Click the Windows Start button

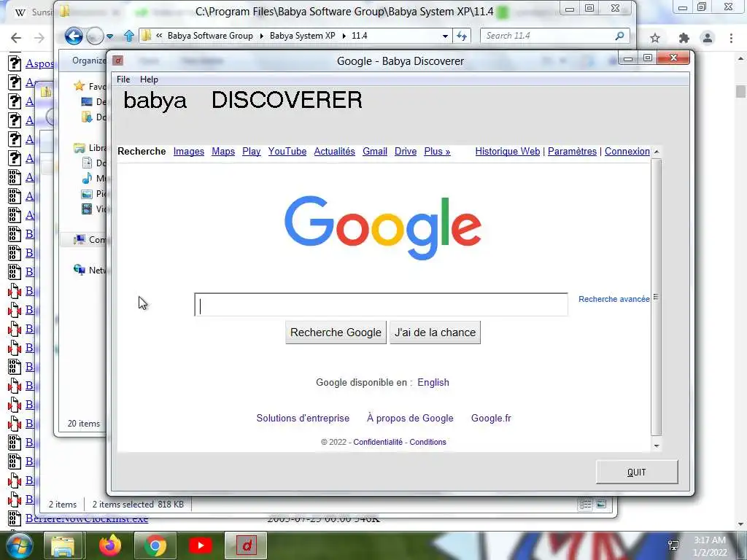pos(20,545)
